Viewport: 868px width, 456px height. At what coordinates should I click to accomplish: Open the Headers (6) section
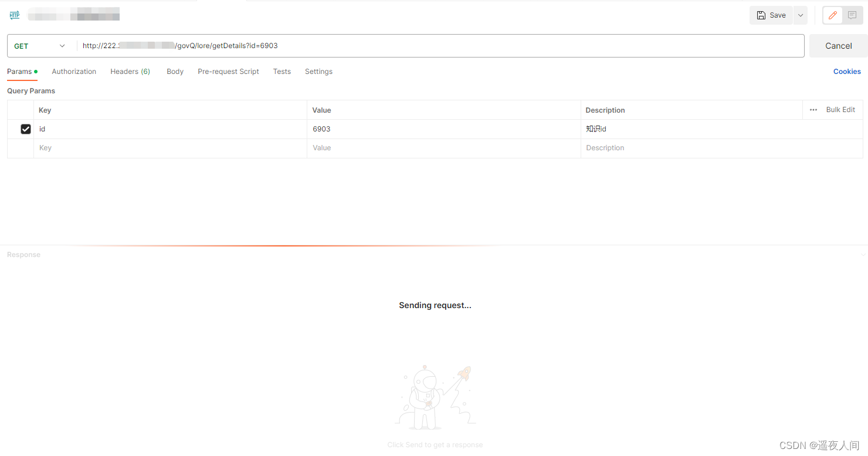pos(130,71)
